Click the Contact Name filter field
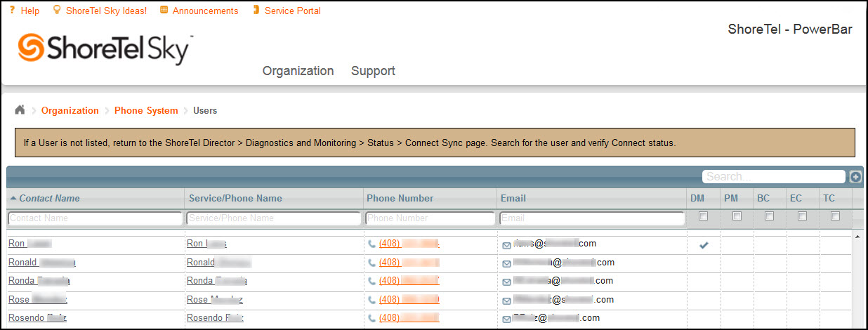This screenshot has width=868, height=330. [x=95, y=218]
